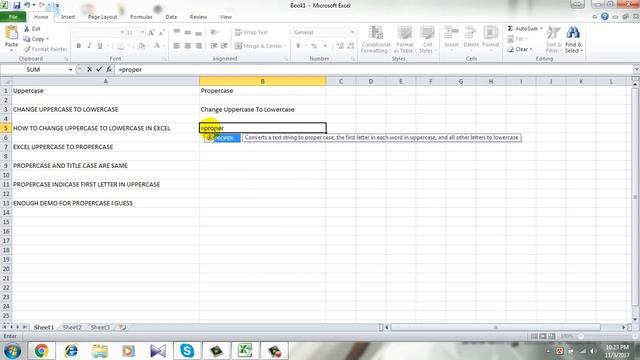640x360 pixels.
Task: Click the Undo icon in Quick Access Toolbar
Action: (27, 5)
